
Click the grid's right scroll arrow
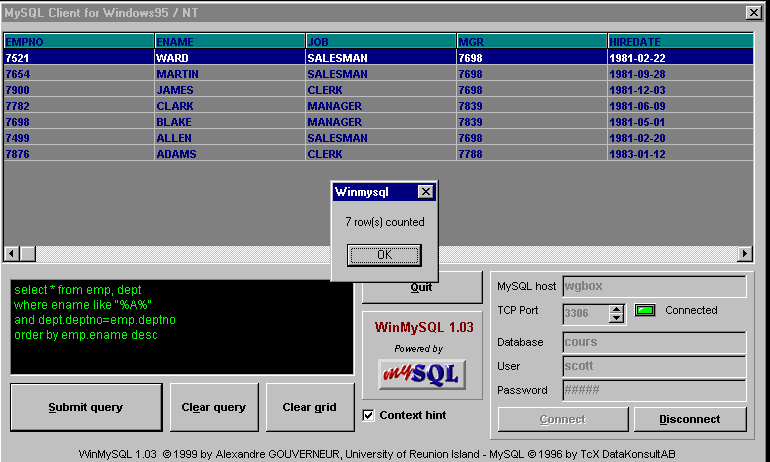coord(745,254)
